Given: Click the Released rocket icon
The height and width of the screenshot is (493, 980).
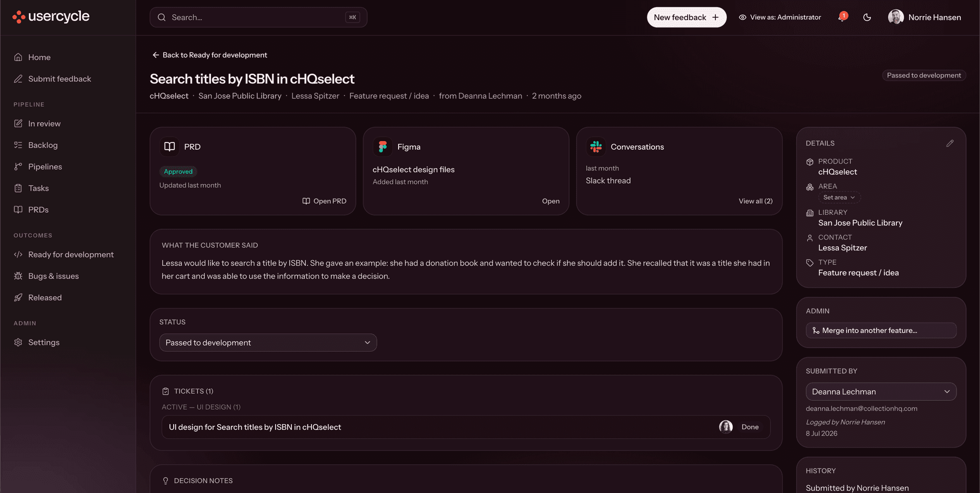Looking at the screenshot, I should pyautogui.click(x=18, y=298).
